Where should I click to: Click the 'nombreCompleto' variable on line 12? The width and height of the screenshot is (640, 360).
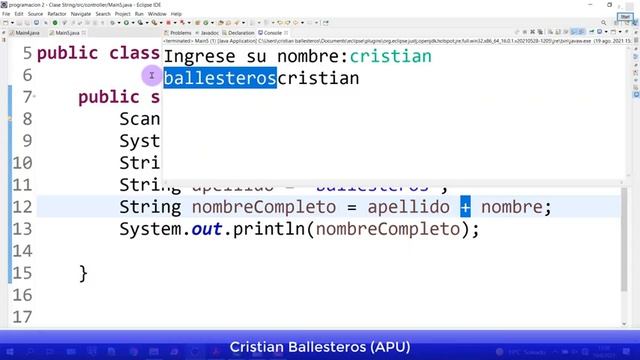[264, 207]
